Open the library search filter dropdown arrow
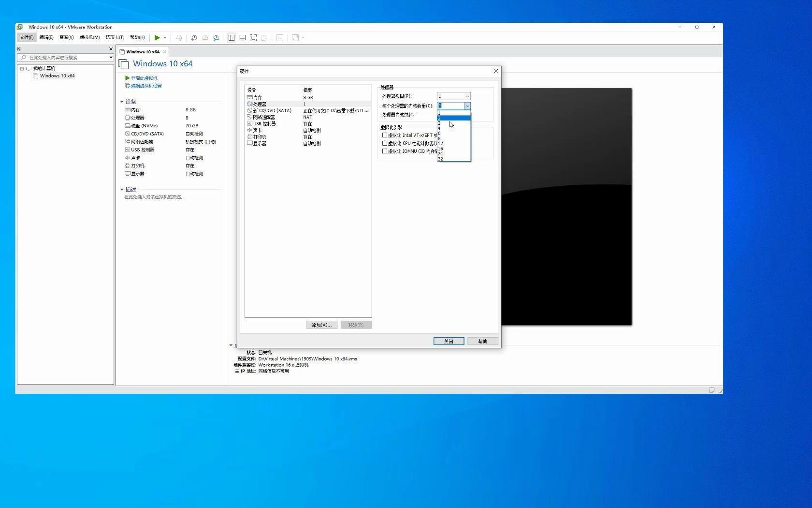Viewport: 812px width, 508px height. pyautogui.click(x=111, y=58)
